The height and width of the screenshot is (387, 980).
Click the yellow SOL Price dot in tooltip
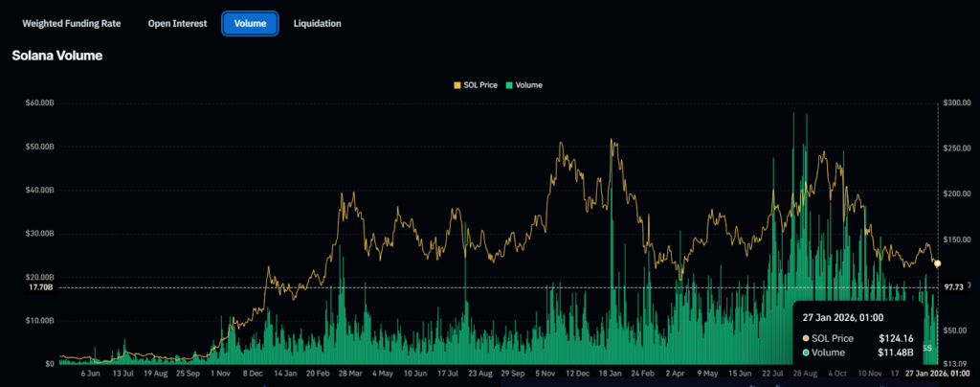[x=808, y=338]
